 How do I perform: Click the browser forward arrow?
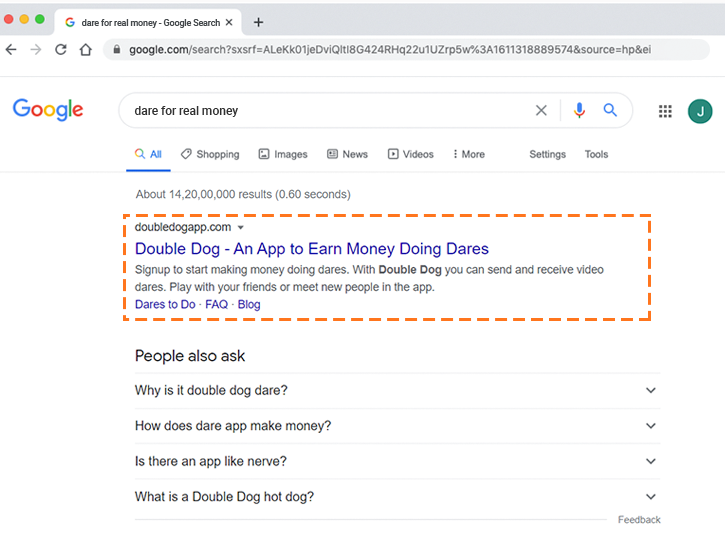point(36,49)
